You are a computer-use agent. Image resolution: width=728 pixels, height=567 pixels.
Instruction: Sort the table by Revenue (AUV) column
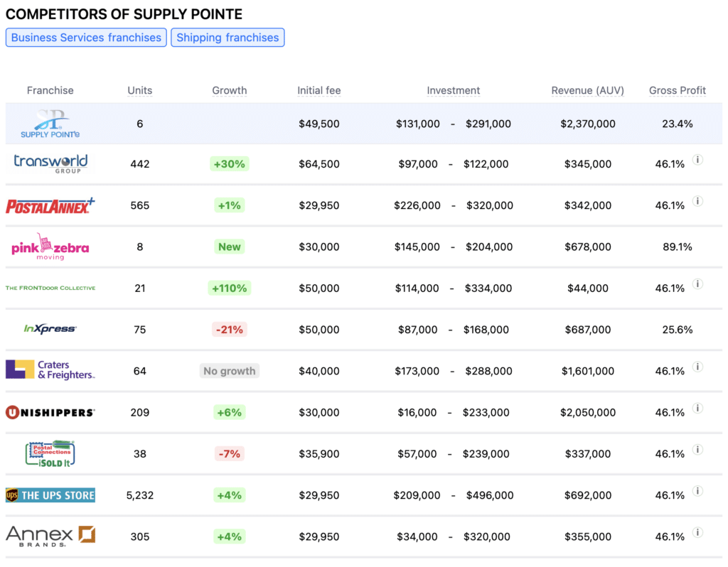tap(588, 90)
